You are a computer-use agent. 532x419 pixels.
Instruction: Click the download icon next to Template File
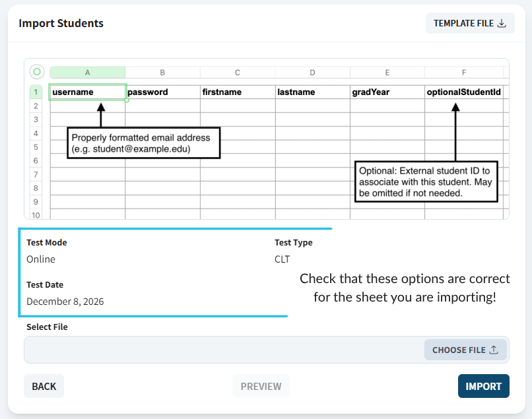click(502, 23)
